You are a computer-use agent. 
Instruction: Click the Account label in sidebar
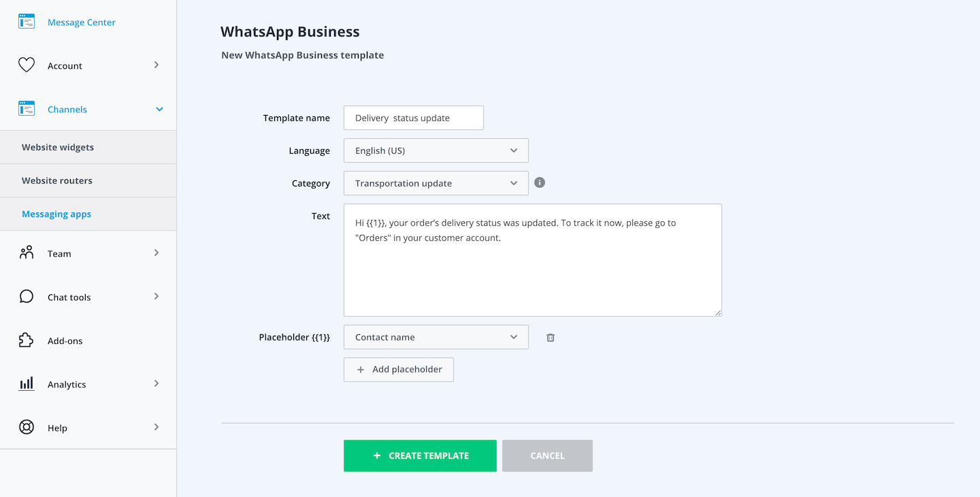(x=65, y=66)
